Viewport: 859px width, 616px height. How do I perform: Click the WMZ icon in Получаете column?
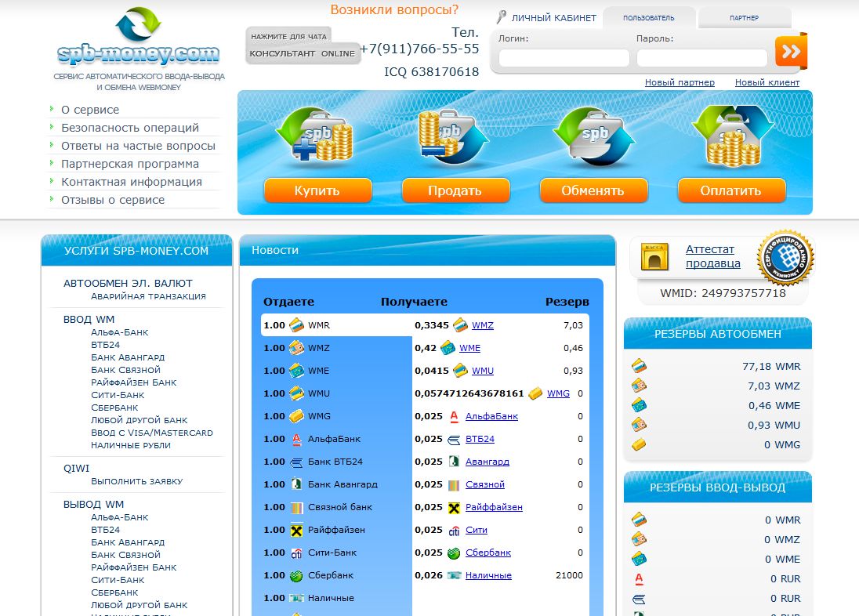[460, 325]
